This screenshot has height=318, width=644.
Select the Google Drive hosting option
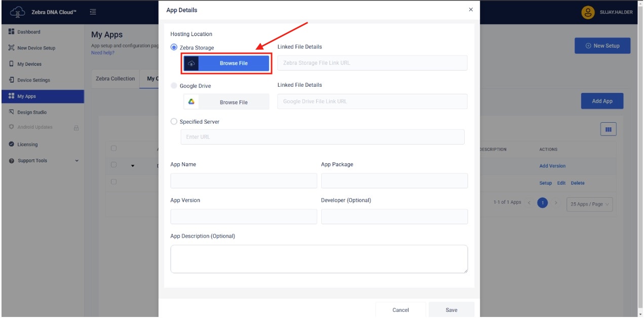174,86
